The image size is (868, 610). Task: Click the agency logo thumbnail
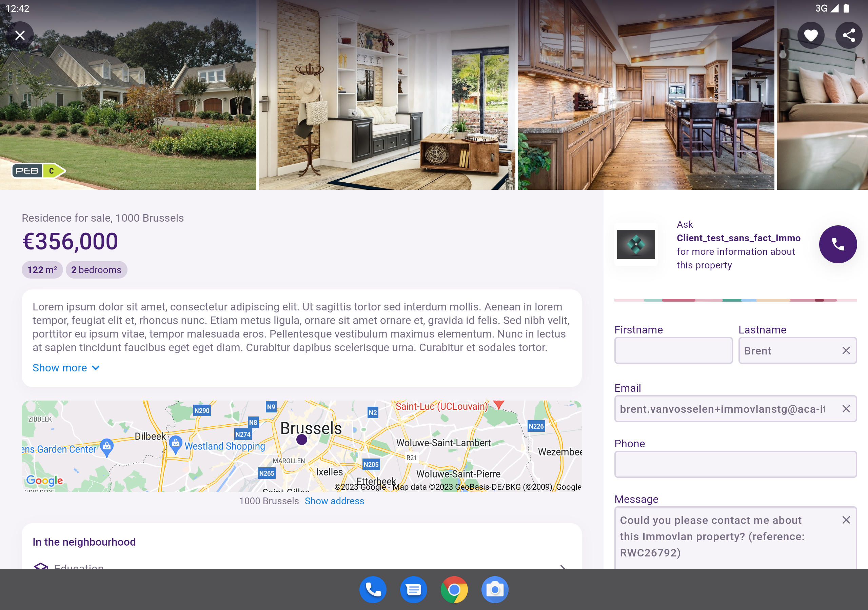click(x=636, y=245)
